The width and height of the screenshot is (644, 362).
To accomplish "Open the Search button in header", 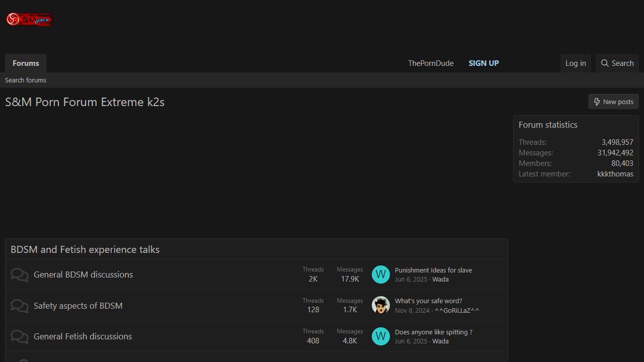I will click(x=617, y=63).
